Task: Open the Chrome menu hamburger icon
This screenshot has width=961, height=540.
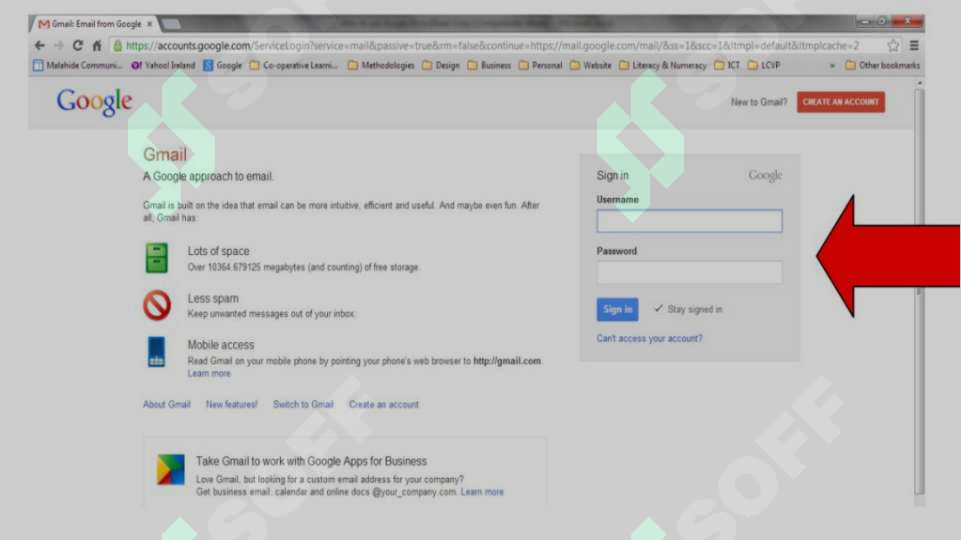Action: click(914, 45)
